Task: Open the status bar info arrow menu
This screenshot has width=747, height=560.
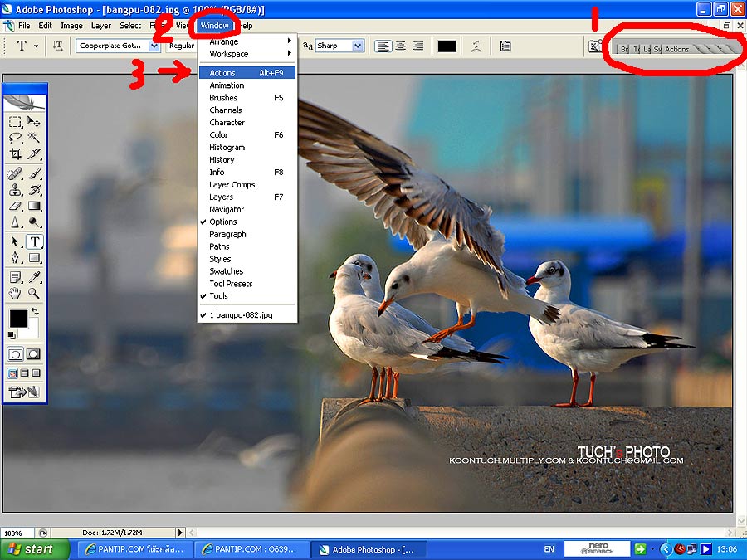Action: 180,533
